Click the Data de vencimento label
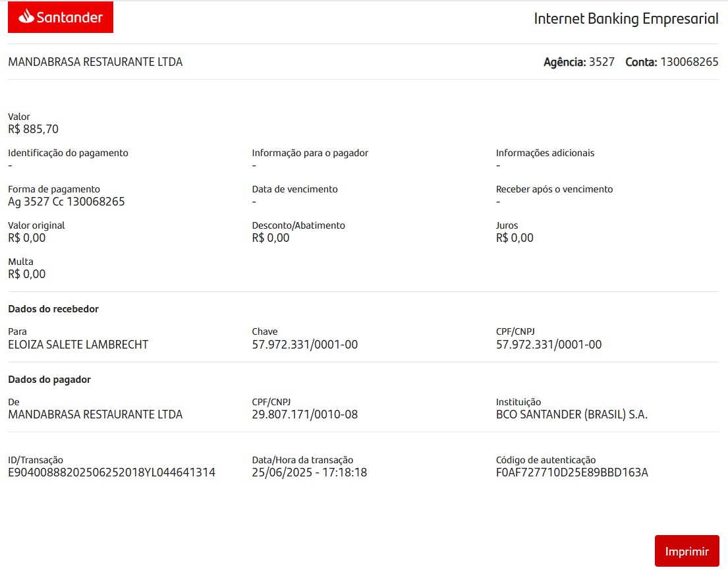This screenshot has height=570, width=728. [294, 189]
